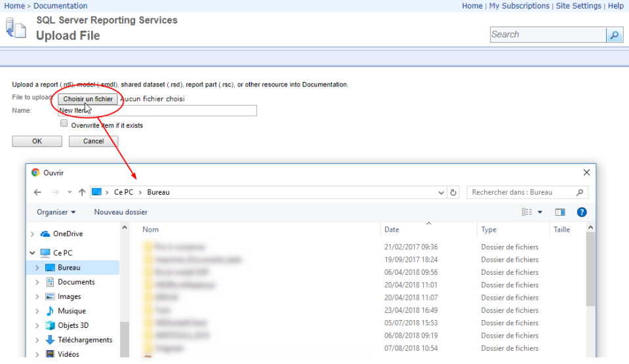
Task: Click the Choisir un fichier button
Action: [88, 99]
